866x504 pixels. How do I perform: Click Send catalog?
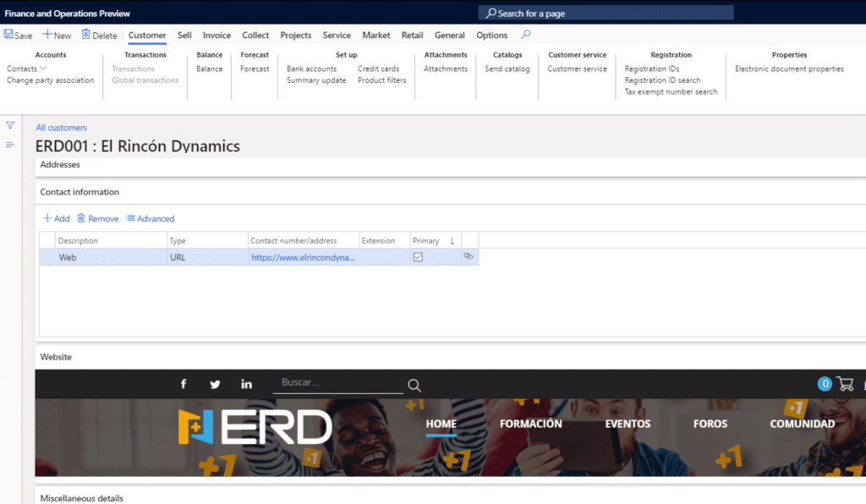click(507, 68)
